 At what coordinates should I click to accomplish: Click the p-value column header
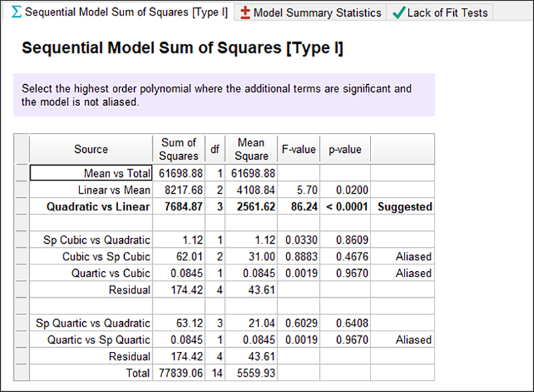(x=345, y=150)
